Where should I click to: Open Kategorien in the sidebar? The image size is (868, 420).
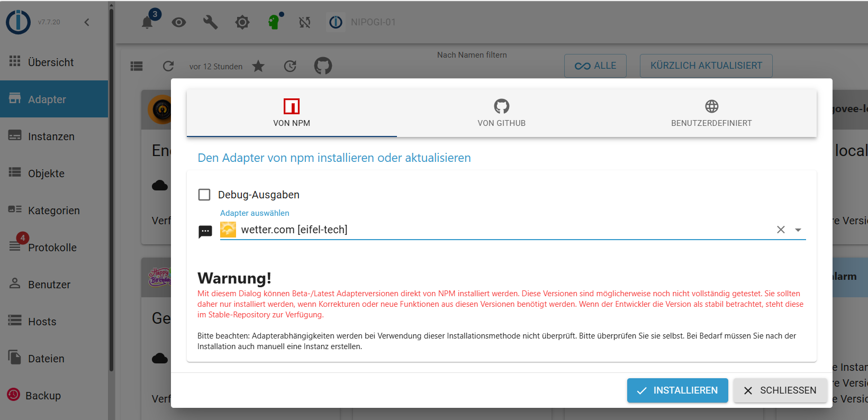point(54,210)
